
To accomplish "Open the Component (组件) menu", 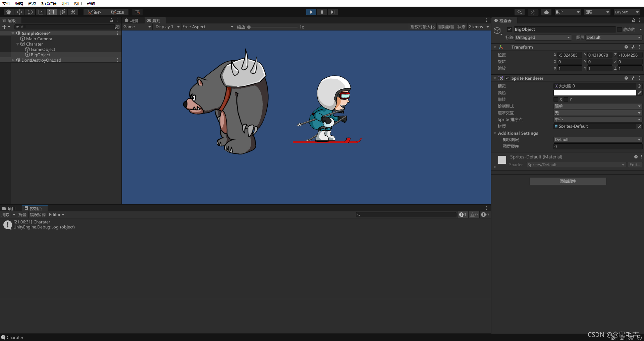I will click(x=65, y=3).
